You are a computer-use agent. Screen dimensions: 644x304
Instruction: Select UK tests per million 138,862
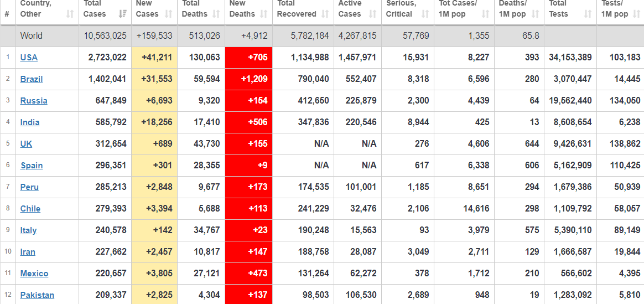(625, 144)
